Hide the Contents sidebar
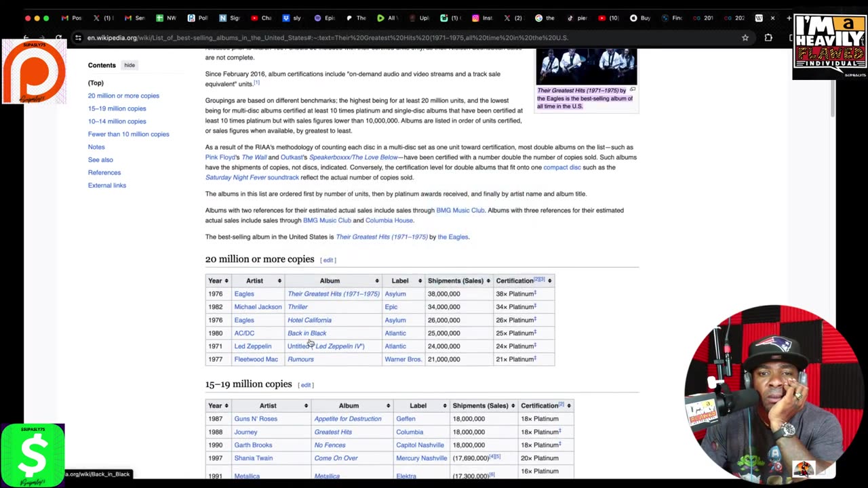868x488 pixels. point(129,65)
